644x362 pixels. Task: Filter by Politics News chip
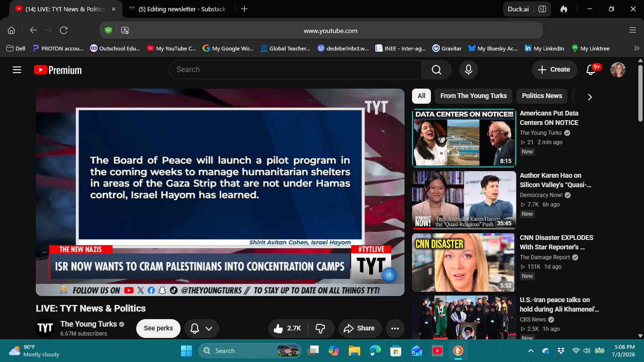(x=542, y=96)
